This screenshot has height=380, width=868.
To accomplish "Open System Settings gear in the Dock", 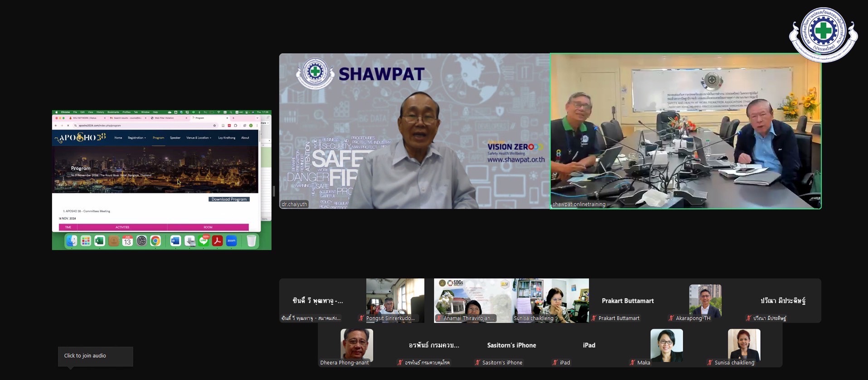I will 141,241.
